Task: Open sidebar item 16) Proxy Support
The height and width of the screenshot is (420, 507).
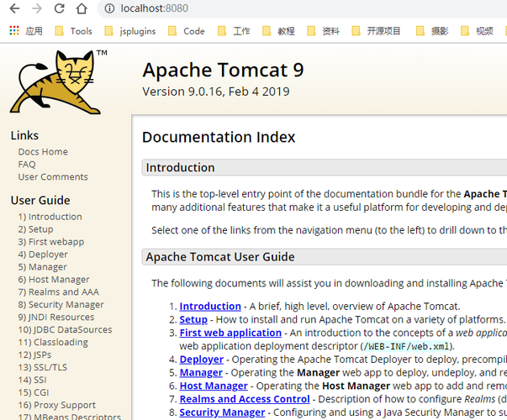Action: coord(57,405)
